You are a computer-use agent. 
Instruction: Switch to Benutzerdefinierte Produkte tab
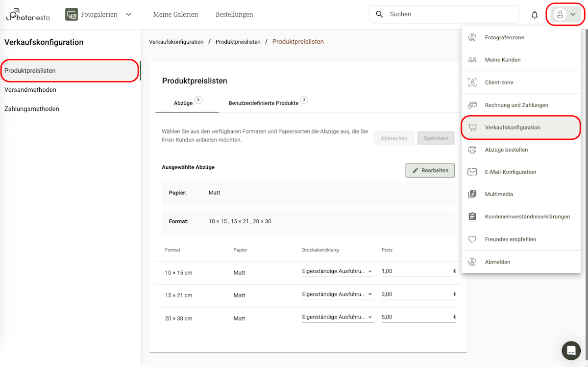pos(264,103)
